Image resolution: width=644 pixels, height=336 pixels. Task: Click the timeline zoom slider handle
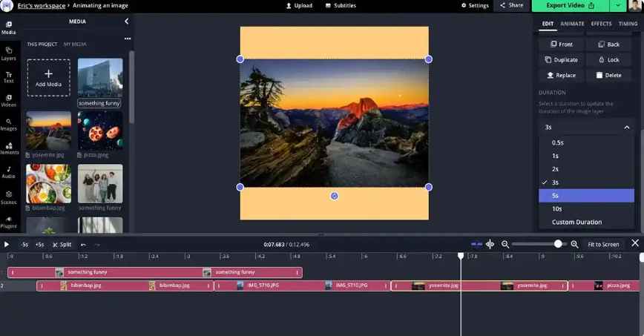(x=558, y=244)
